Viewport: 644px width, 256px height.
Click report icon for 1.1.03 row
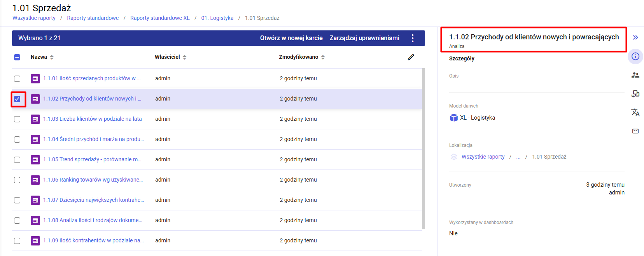(35, 119)
